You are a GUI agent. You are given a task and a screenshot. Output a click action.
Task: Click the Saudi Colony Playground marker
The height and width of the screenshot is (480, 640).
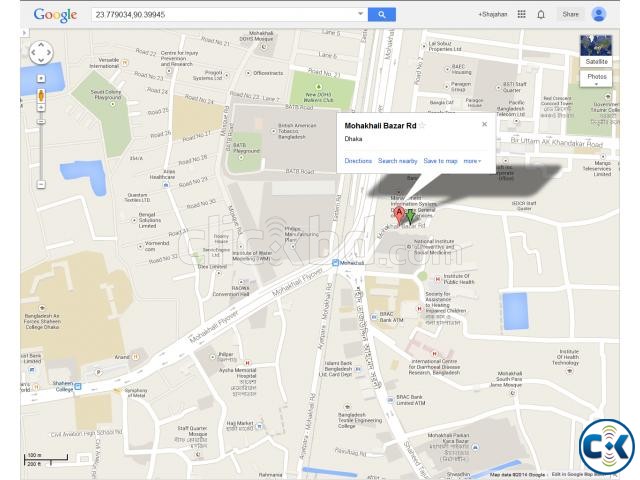113,104
